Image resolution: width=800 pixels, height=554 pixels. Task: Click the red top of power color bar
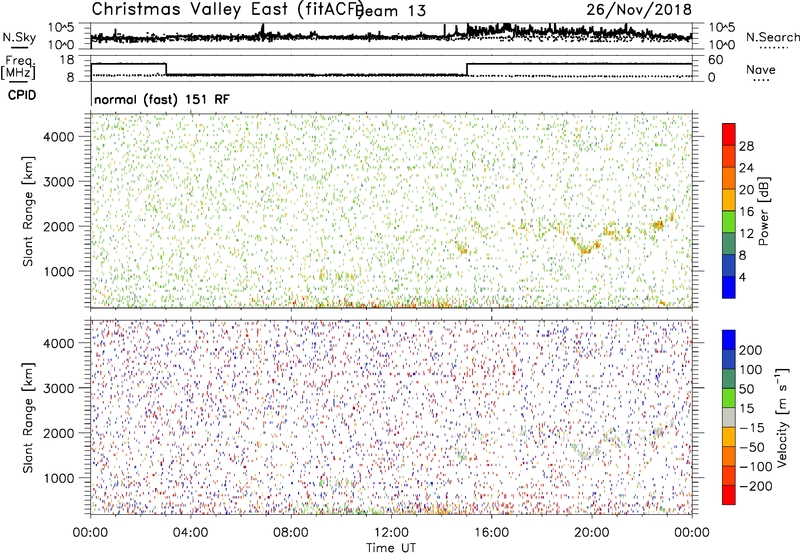(729, 134)
